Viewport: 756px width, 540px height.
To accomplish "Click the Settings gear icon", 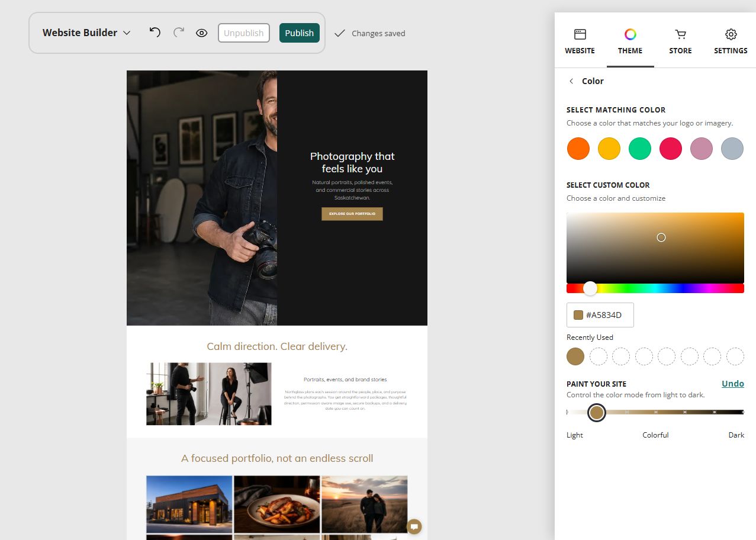I will (x=731, y=34).
